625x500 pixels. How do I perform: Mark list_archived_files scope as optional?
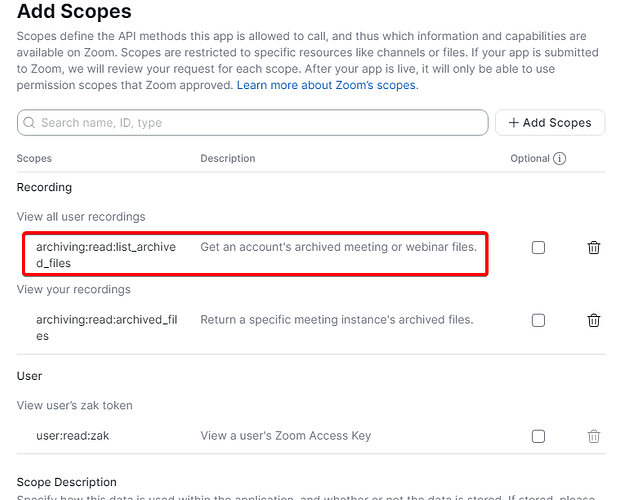point(538,248)
